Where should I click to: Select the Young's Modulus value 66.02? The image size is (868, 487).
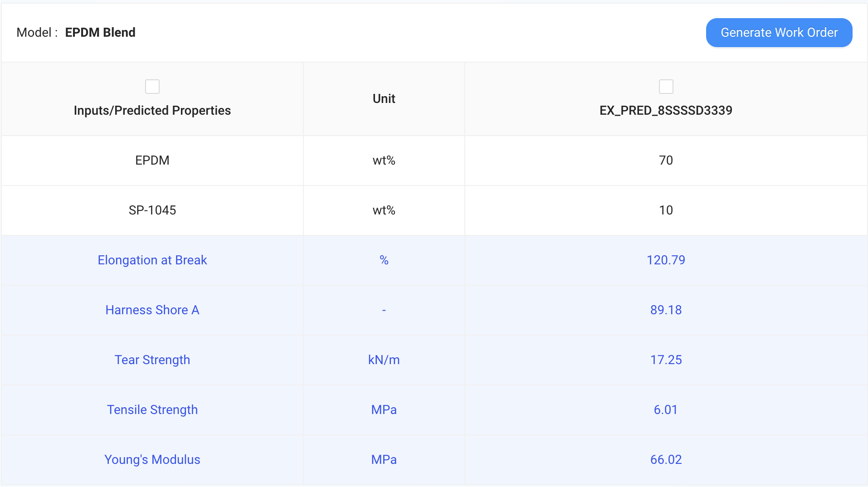(666, 460)
